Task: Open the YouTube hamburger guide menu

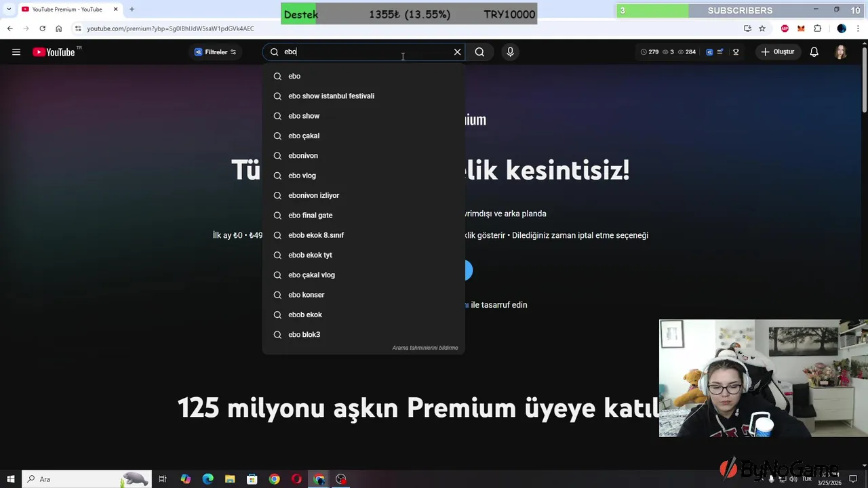Action: tap(16, 52)
